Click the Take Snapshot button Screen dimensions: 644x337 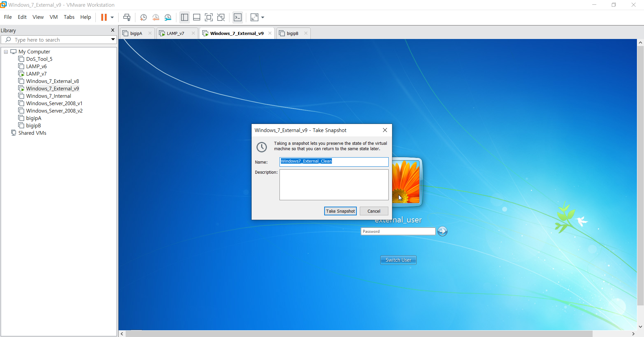pyautogui.click(x=340, y=211)
